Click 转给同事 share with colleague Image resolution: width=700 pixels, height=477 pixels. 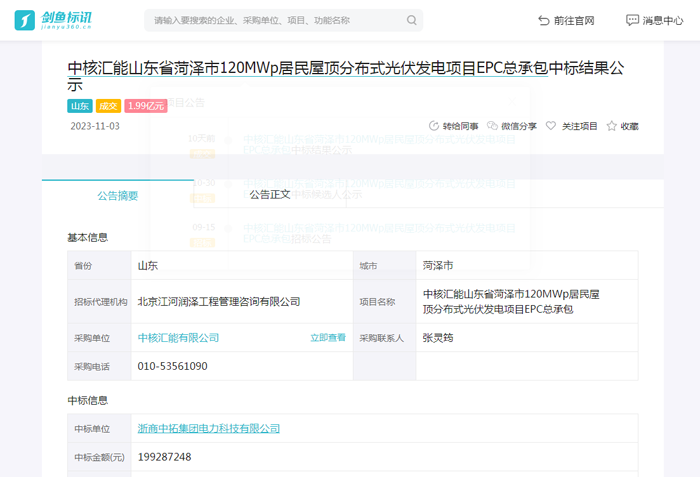coord(460,126)
